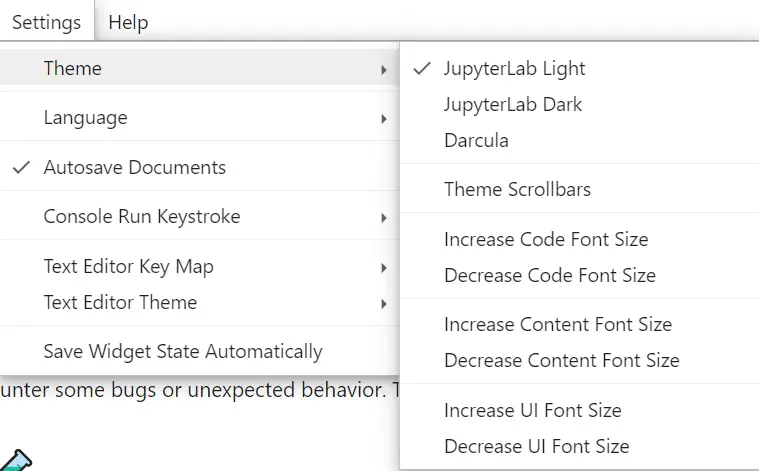
Task: Click Decrease Code Font Size
Action: (579, 275)
